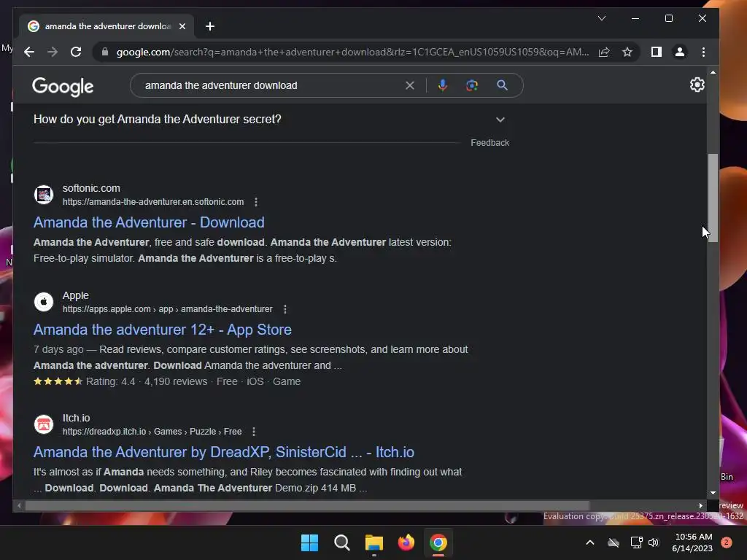Screen dimensions: 747x560
Task: Click the amanda-the-adventurer.en.softonic.com URL
Action: point(153,202)
